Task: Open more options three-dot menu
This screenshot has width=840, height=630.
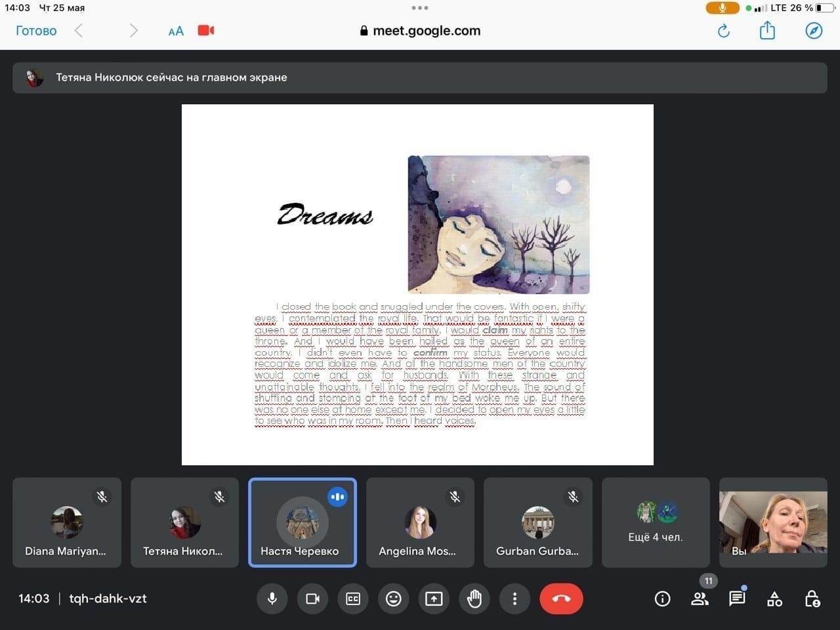Action: (514, 598)
